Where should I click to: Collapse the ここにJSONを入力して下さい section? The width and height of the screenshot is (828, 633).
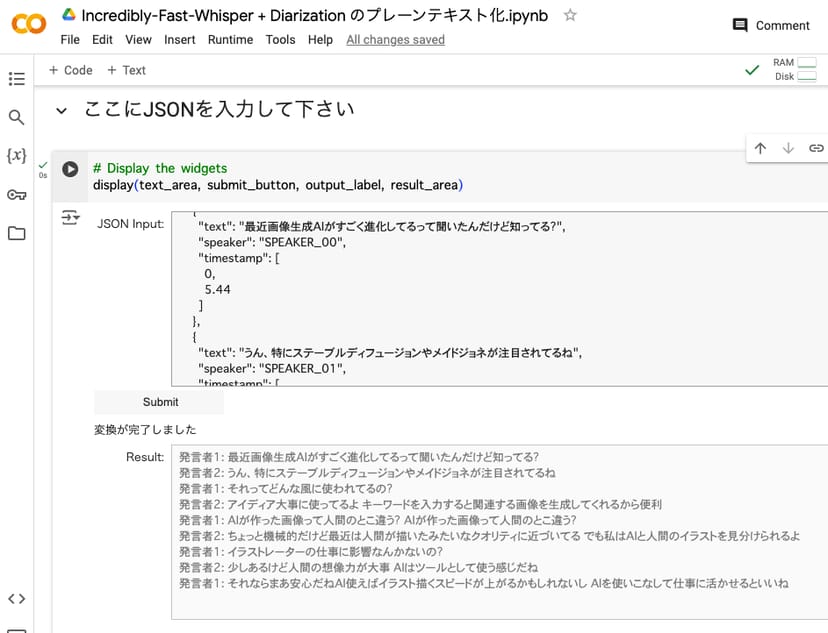(x=62, y=111)
